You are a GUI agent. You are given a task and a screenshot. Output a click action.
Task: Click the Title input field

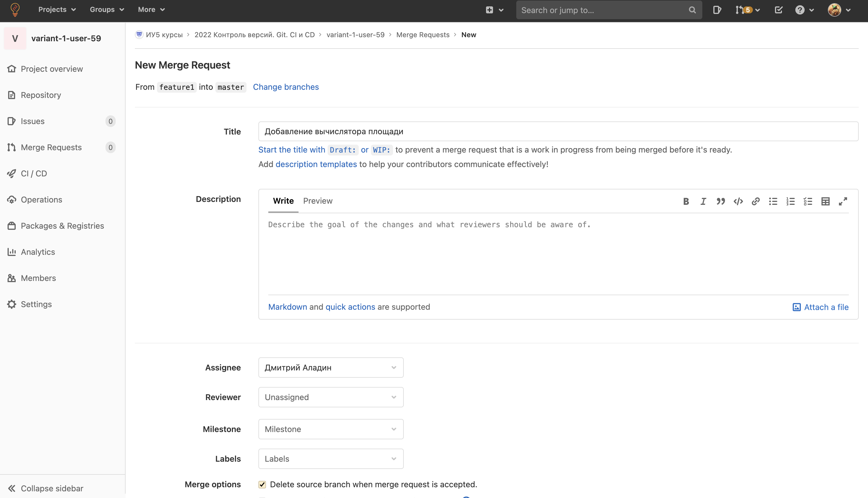point(558,131)
